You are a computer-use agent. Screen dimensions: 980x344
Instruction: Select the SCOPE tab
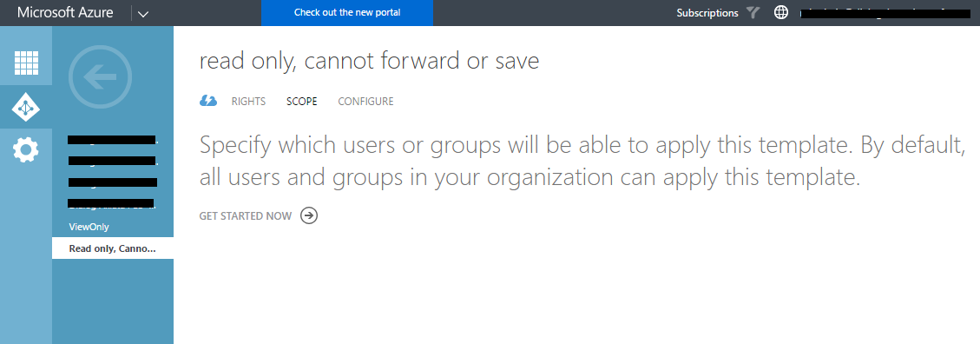(x=302, y=102)
